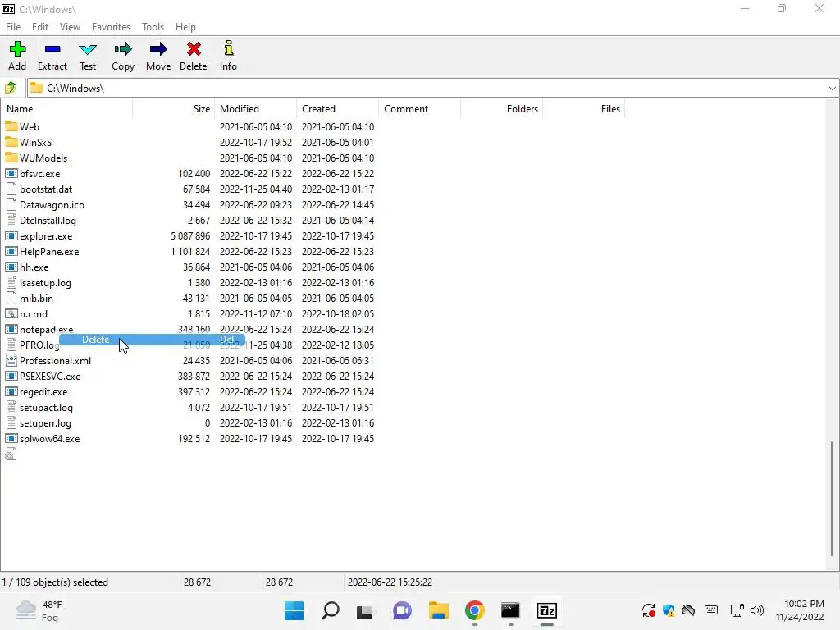Open the View menu
Image resolution: width=840 pixels, height=630 pixels.
(70, 27)
